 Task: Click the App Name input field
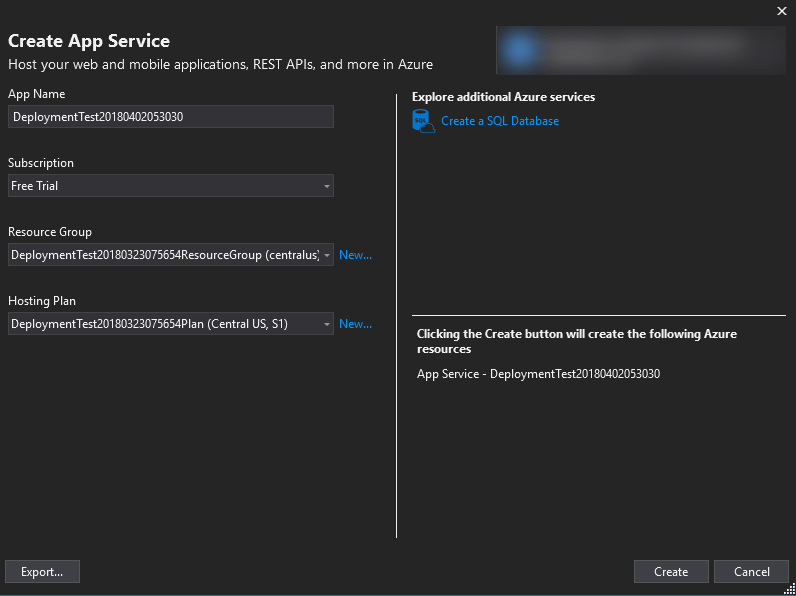click(171, 117)
